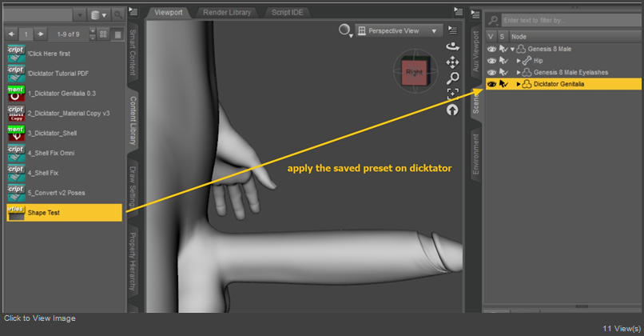644x336 pixels.
Task: Activate the pan camera tool
Action: pyautogui.click(x=452, y=62)
